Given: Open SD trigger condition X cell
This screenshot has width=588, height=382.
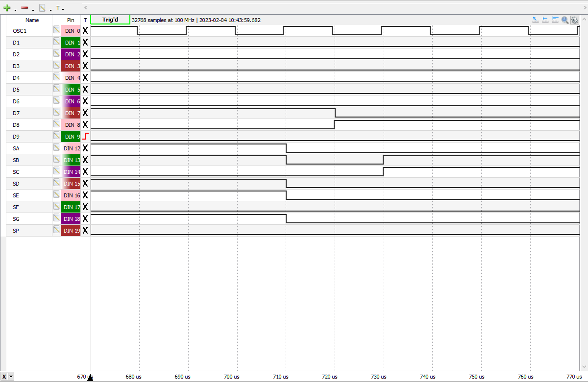Looking at the screenshot, I should pos(85,183).
